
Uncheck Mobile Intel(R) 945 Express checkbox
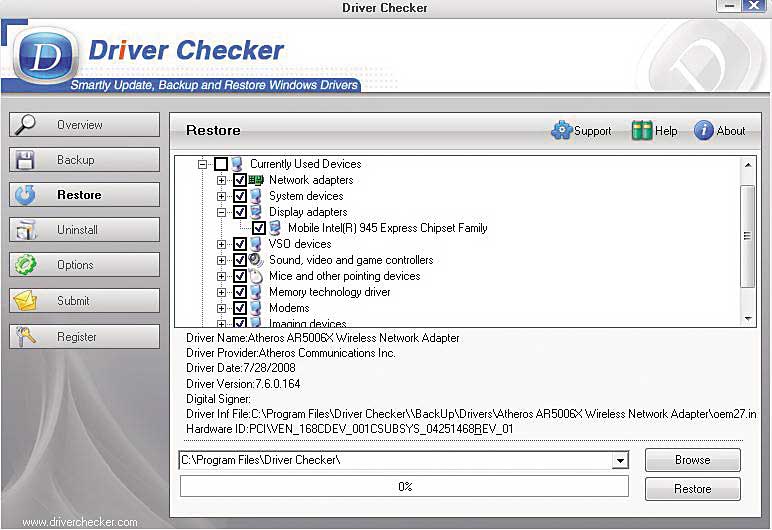(x=258, y=228)
